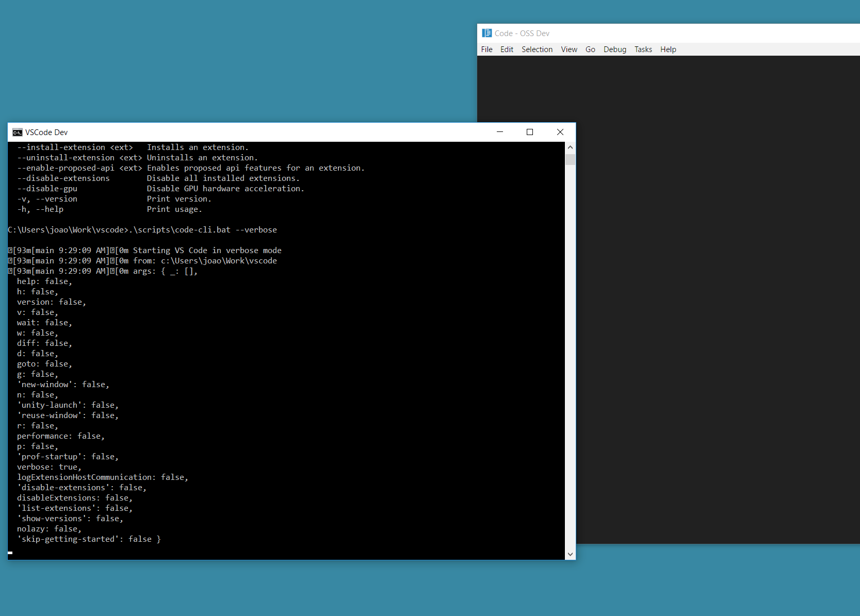Screen dimensions: 860x616
Task: Open the Go menu
Action: 590,49
